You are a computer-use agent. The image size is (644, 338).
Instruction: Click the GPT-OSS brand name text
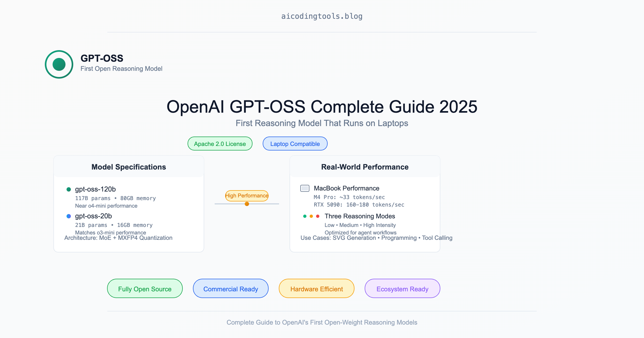click(x=102, y=58)
